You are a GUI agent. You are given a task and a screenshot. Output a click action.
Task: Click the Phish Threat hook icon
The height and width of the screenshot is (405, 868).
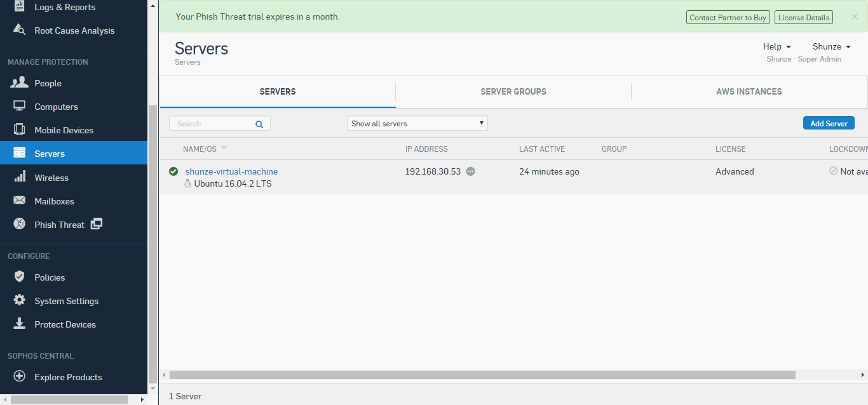[x=20, y=223]
